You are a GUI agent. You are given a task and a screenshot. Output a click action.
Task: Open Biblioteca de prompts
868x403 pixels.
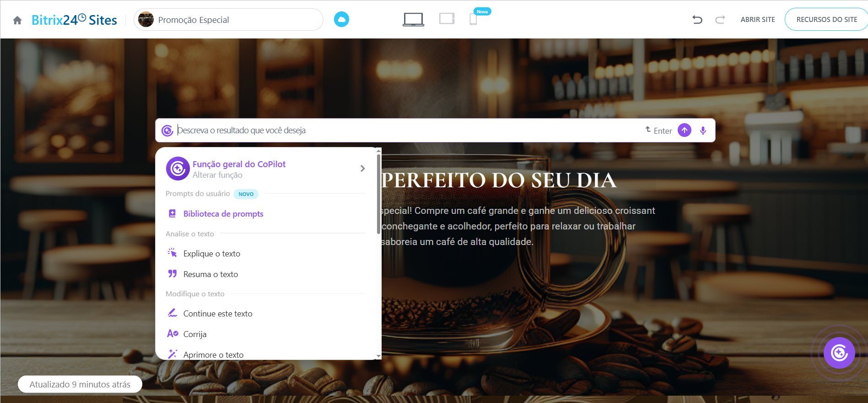pos(223,214)
